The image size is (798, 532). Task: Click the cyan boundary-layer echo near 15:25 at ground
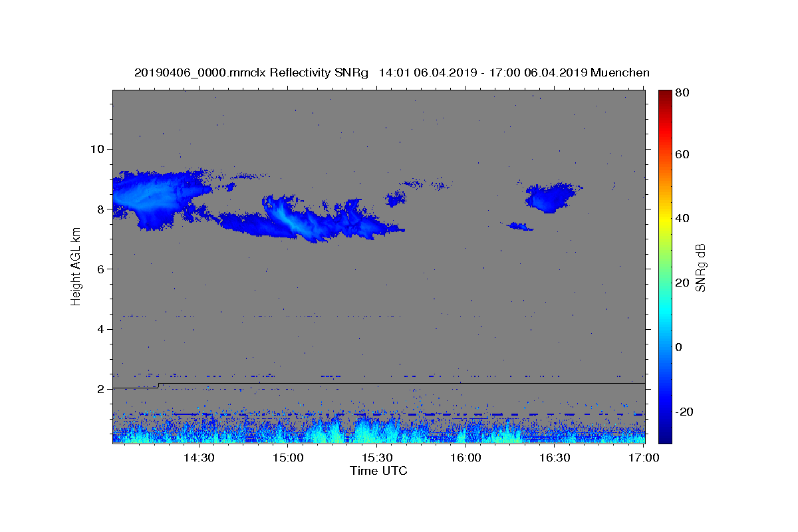[x=368, y=431]
